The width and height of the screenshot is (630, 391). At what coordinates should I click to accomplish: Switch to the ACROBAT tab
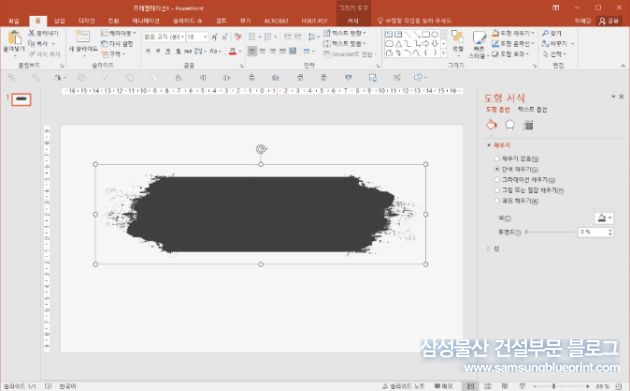[x=276, y=21]
